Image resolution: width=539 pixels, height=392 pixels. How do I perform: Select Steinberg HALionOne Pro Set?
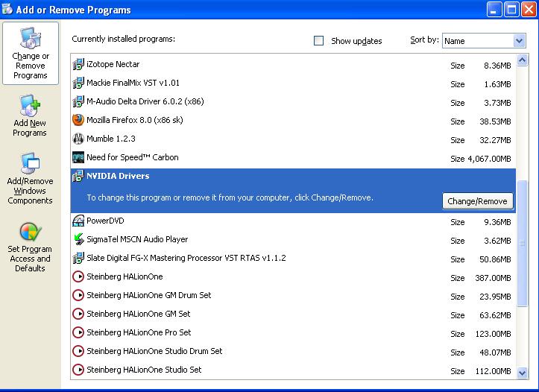[293, 332]
